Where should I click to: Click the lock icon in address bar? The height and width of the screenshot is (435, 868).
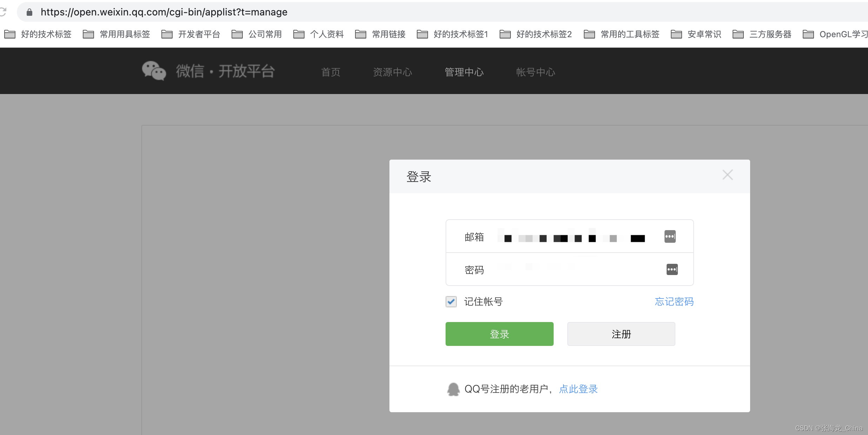pyautogui.click(x=29, y=12)
